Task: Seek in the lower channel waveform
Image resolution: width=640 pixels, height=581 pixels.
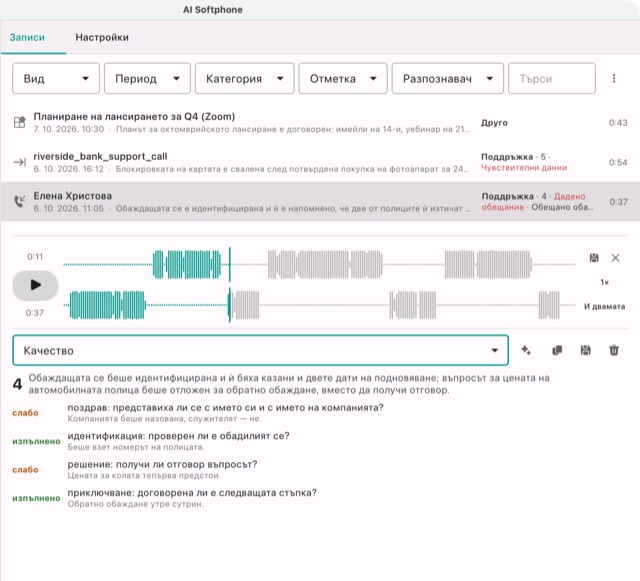Action: [x=319, y=305]
